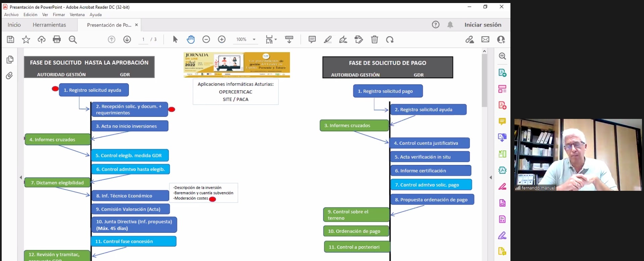Expand the fit page options dropdown

276,40
